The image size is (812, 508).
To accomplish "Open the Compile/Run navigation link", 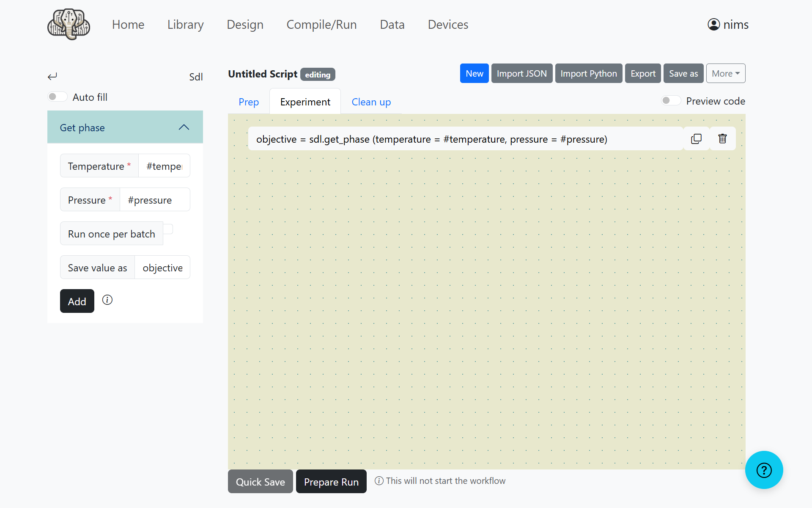I will [x=321, y=25].
